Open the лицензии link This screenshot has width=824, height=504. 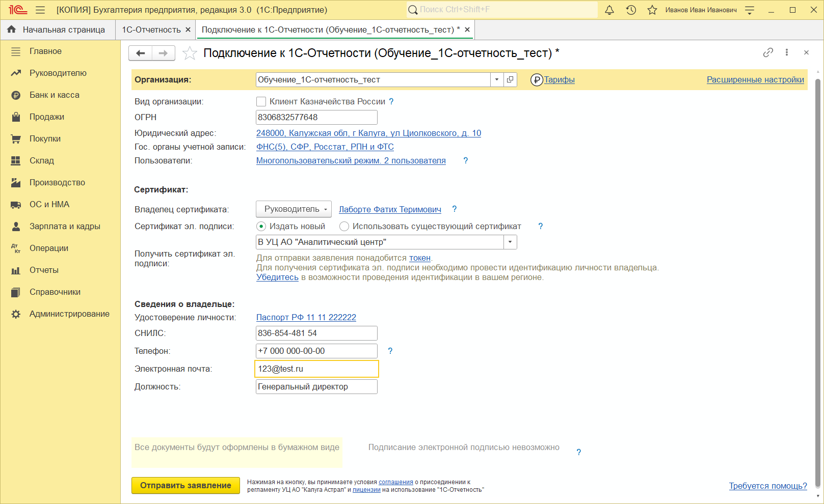click(x=366, y=490)
